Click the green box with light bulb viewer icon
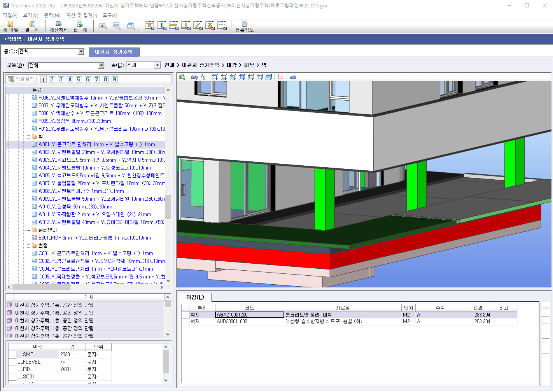The image size is (553, 392). (182, 77)
